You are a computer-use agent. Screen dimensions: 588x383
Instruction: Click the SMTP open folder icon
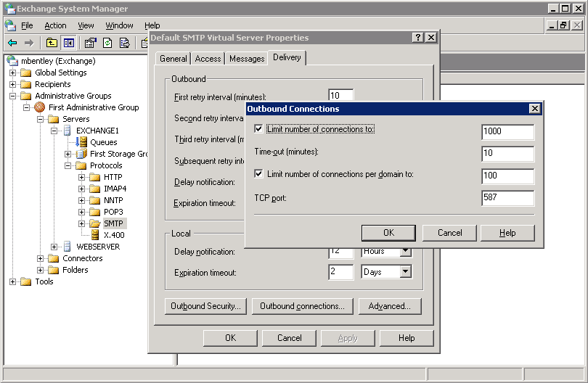95,223
